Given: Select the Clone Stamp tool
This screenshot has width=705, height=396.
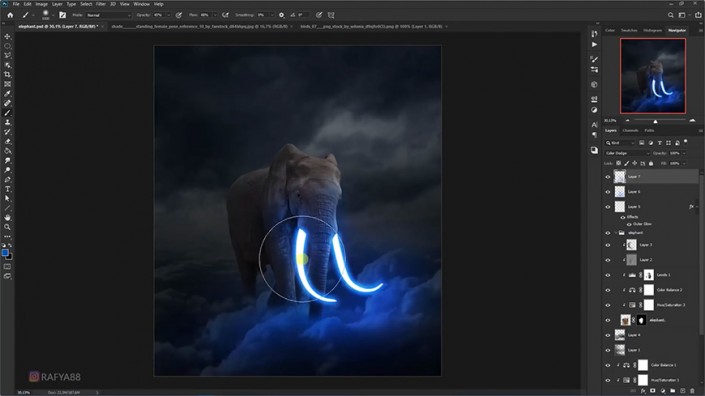Looking at the screenshot, I should coord(7,122).
